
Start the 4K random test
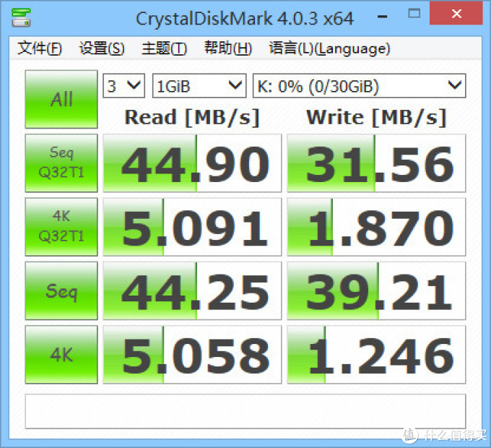[61, 355]
